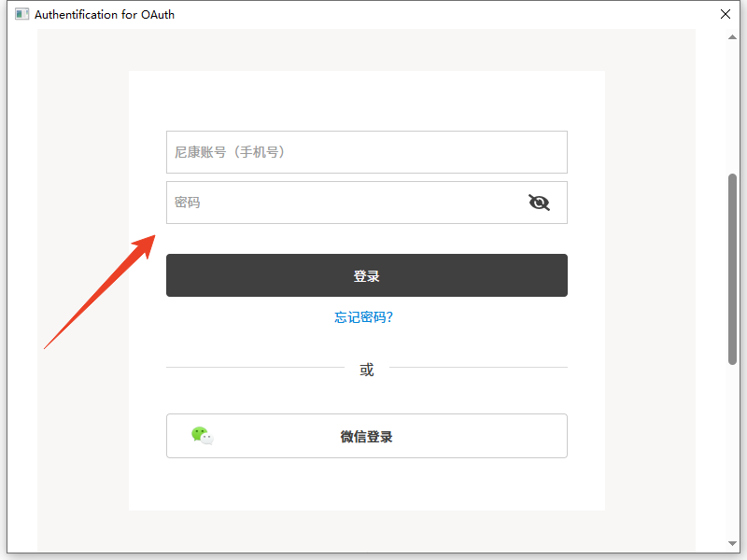The width and height of the screenshot is (747, 560).
Task: Click the vertical scrollbar thumb
Action: [733, 269]
